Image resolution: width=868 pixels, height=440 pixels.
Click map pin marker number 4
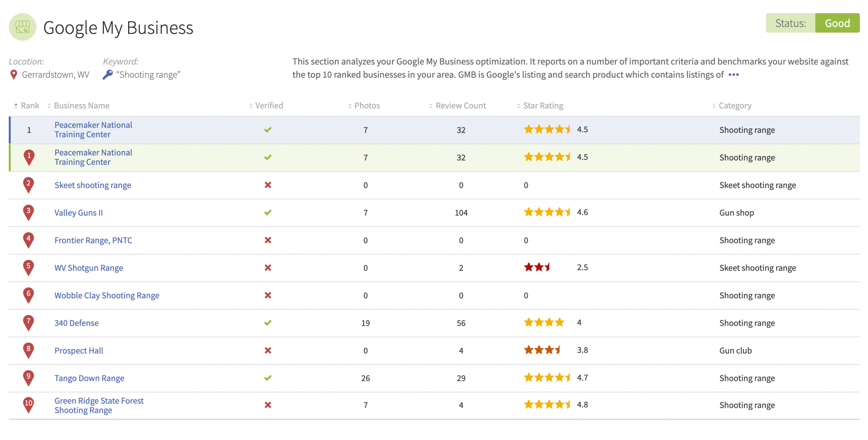(x=28, y=240)
